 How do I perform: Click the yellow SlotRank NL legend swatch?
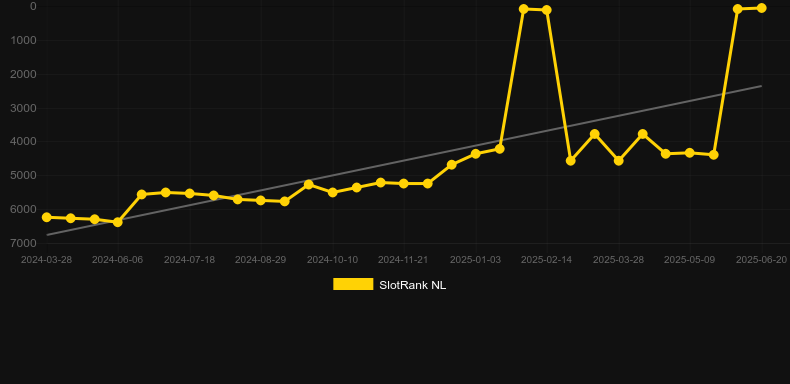coord(353,284)
